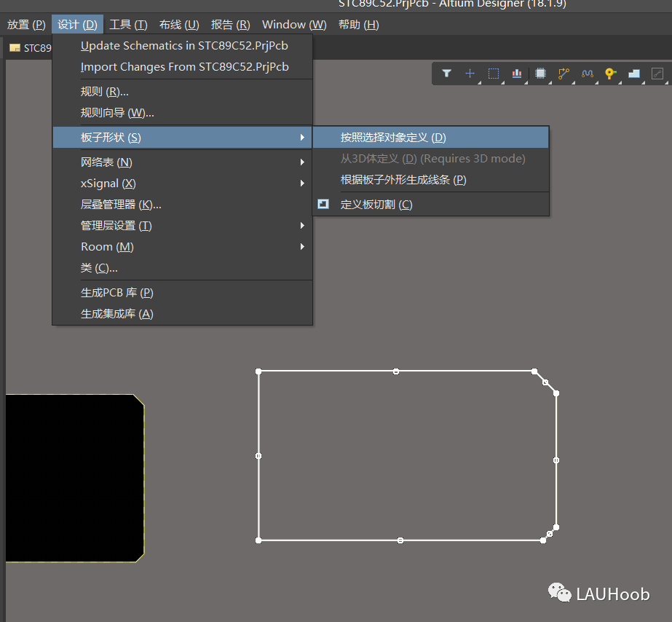Choose 定义板切割 (C)
The image size is (672, 622).
(x=431, y=205)
